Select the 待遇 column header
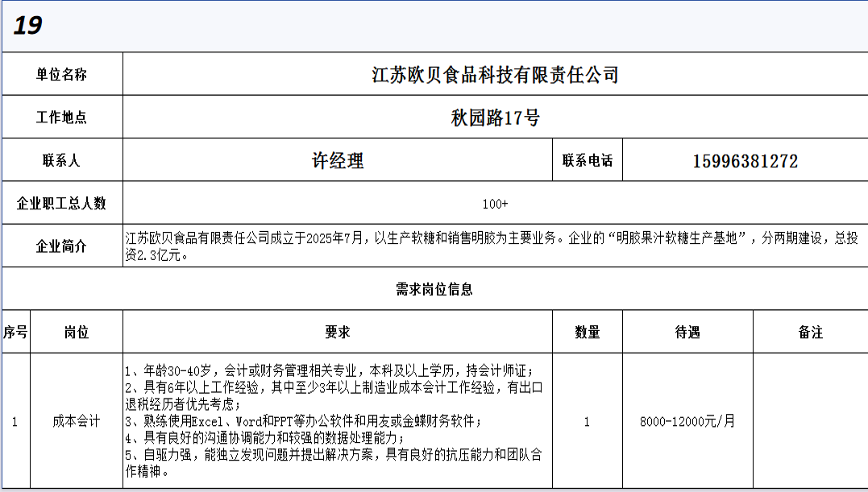 687,332
